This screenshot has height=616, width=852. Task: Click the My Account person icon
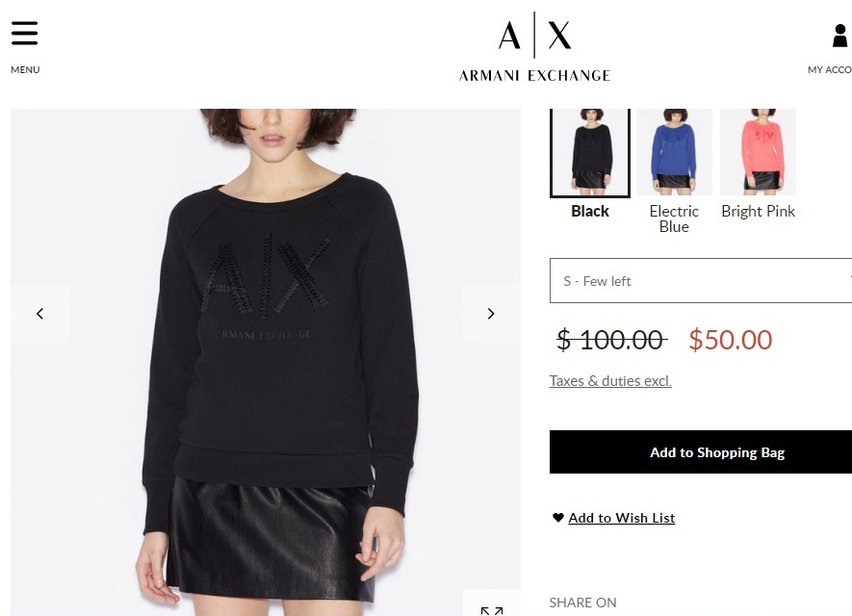(840, 36)
